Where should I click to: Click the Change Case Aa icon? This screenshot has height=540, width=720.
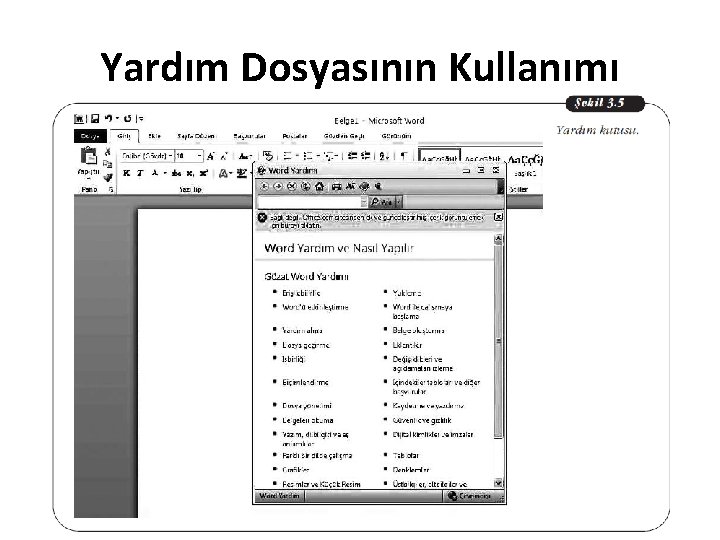point(245,156)
